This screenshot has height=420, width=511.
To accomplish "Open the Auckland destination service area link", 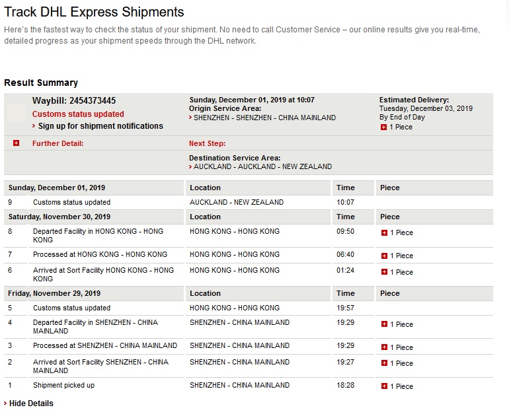I will coord(262,166).
